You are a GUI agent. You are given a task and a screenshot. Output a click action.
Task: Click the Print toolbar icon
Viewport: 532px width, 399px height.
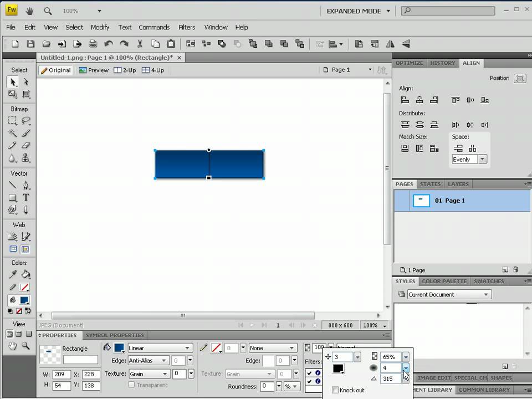[93, 44]
